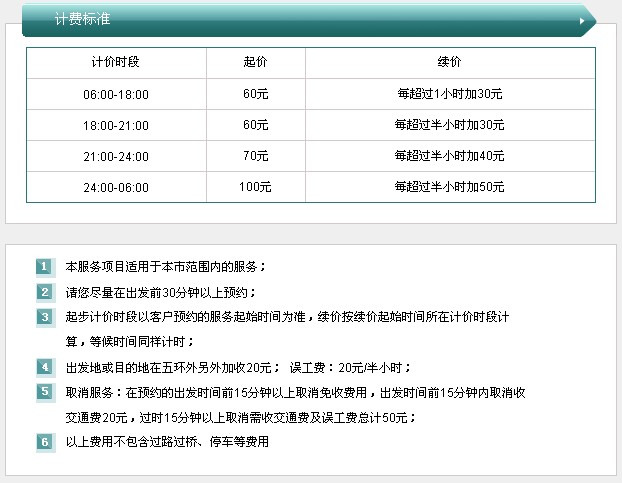Click the number 5 badge icon
The image size is (622, 483).
coord(44,392)
